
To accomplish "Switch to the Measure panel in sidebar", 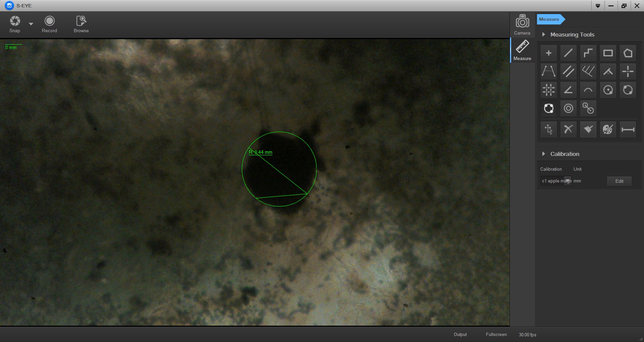I will point(522,50).
